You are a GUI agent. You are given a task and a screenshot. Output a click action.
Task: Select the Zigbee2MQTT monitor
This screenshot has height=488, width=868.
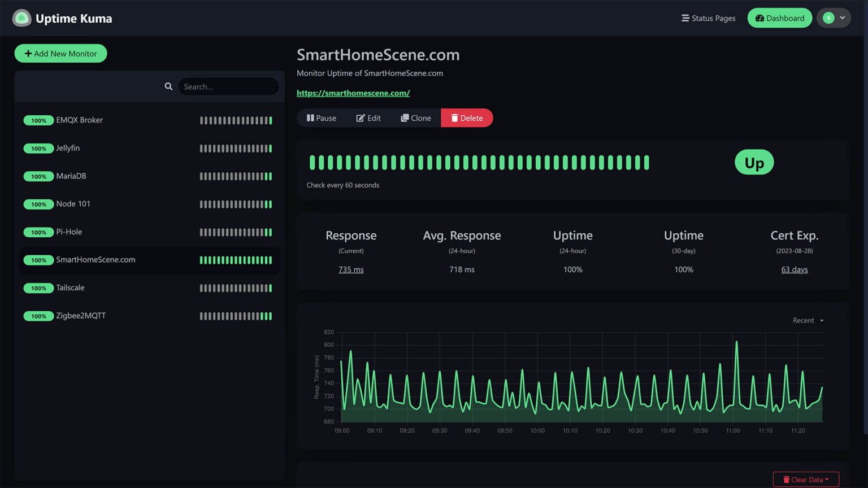pyautogui.click(x=81, y=316)
